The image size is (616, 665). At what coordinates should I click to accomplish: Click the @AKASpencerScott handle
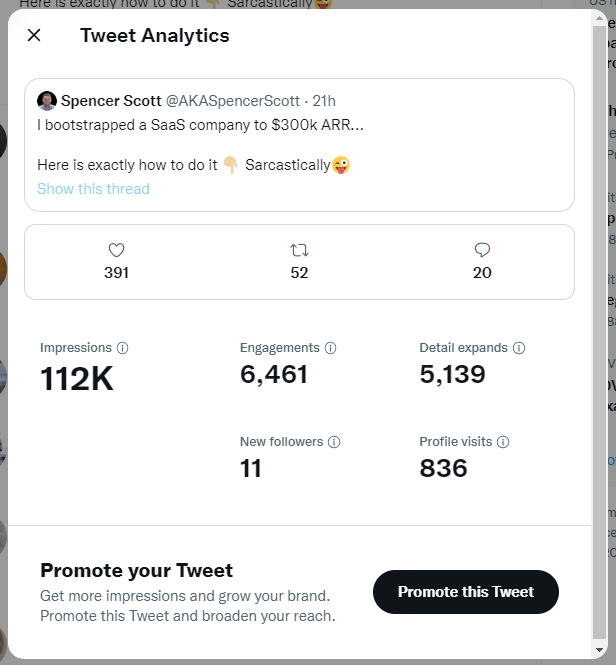coord(233,101)
